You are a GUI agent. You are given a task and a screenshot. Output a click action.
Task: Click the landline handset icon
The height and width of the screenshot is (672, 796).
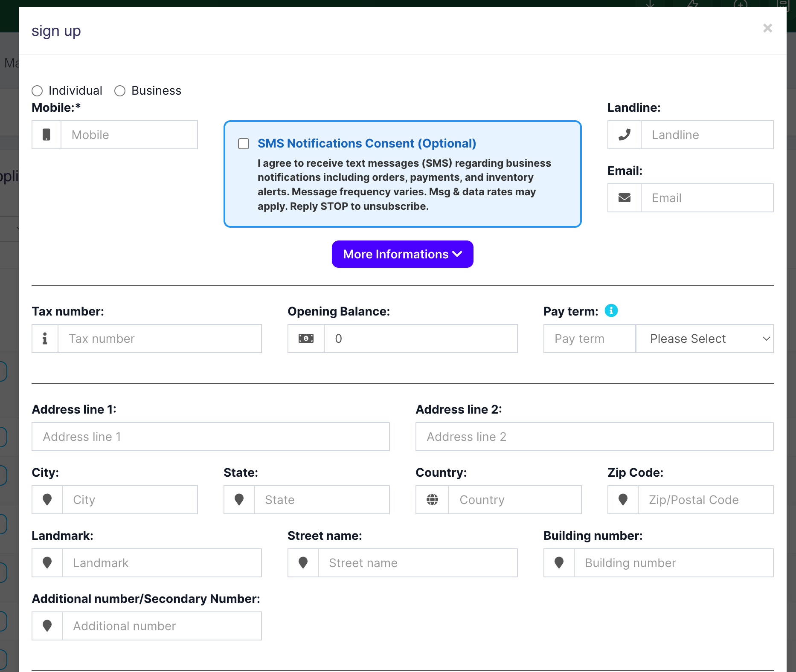click(x=624, y=135)
